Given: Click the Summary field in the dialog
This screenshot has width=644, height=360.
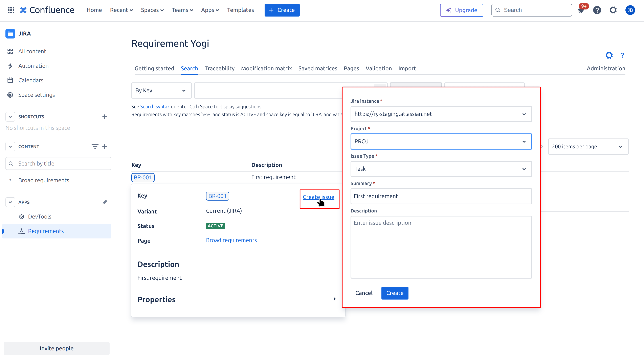Looking at the screenshot, I should point(441,196).
